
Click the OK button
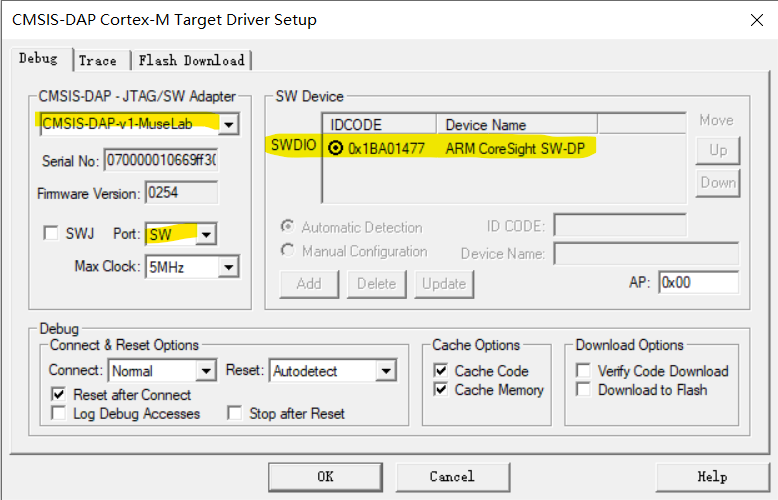[x=325, y=477]
